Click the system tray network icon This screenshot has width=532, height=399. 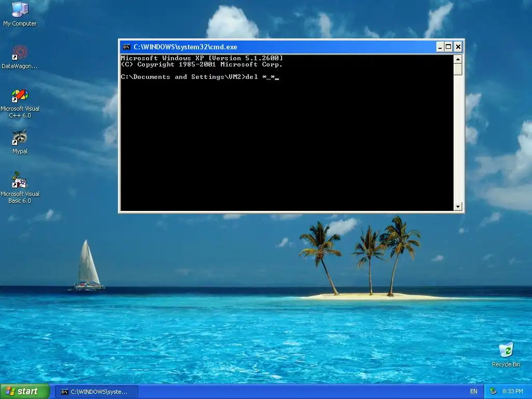coord(494,392)
